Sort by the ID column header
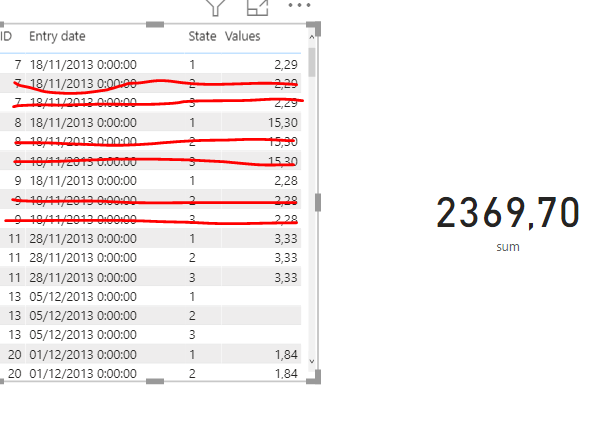The height and width of the screenshot is (428, 610). click(x=6, y=36)
